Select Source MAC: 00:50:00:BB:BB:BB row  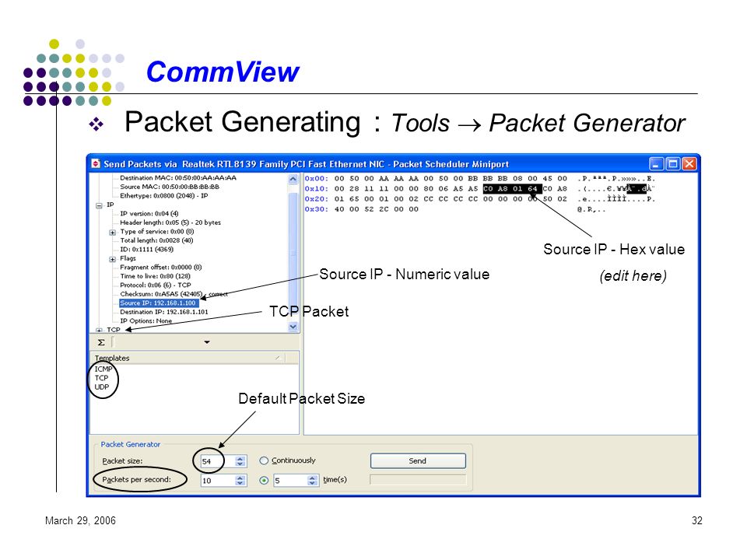pos(170,187)
